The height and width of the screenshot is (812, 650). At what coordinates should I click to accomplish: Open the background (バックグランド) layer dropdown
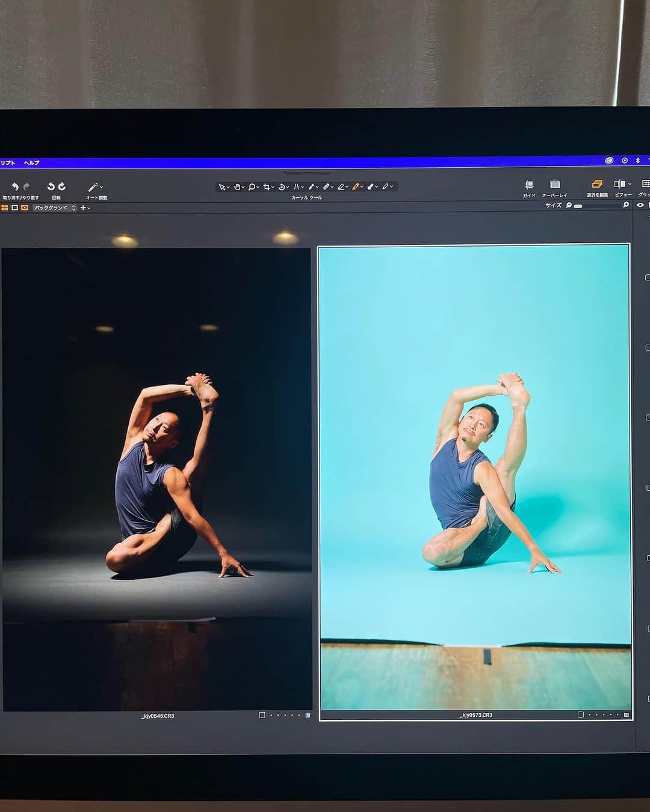[55, 208]
